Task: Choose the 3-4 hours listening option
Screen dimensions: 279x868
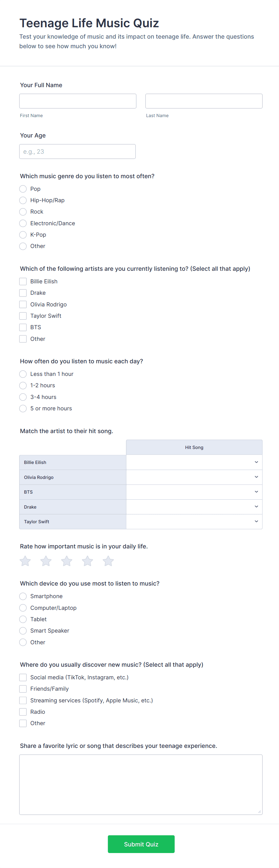Action: point(23,397)
